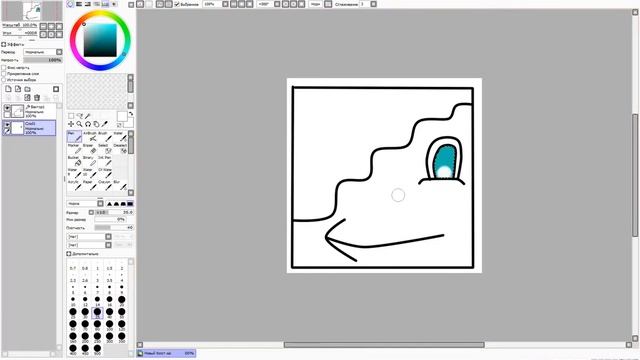Adjust the brush density Плотность slider
The image size is (640, 360).
pyautogui.click(x=114, y=227)
